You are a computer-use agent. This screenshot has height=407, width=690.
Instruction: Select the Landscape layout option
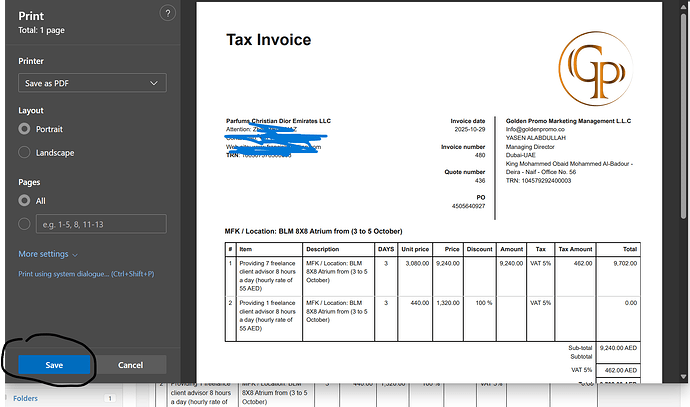point(24,152)
